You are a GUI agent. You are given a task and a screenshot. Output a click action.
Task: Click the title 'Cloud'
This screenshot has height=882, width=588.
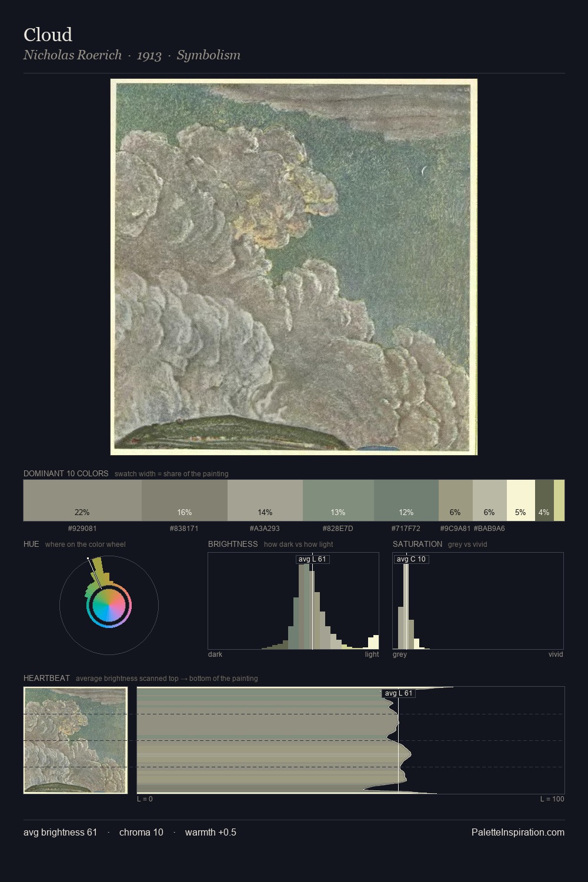coord(48,35)
